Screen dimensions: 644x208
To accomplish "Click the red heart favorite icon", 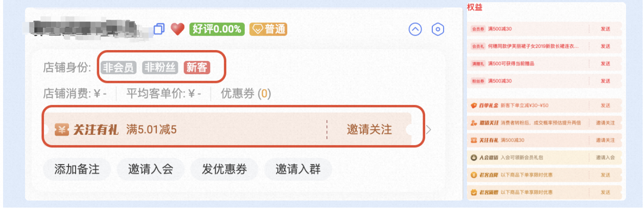I will [177, 29].
